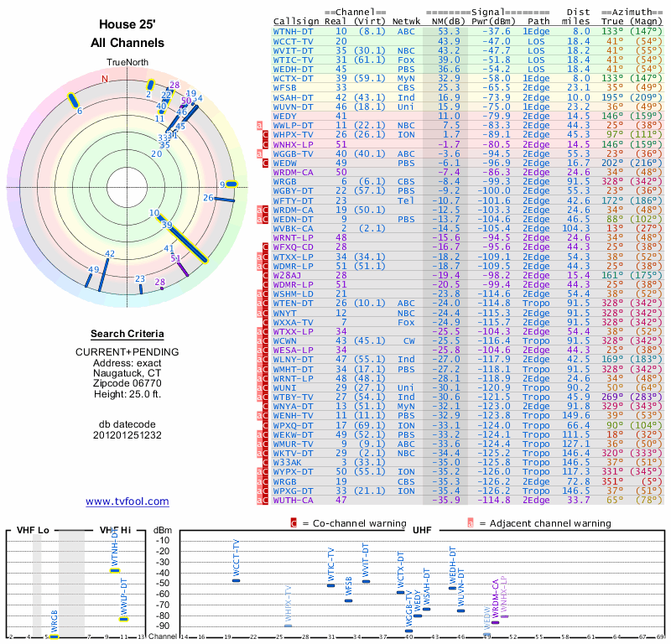This screenshot has height=644, width=671.
Task: Click the 149.6 miles distance value
Action: (x=575, y=416)
